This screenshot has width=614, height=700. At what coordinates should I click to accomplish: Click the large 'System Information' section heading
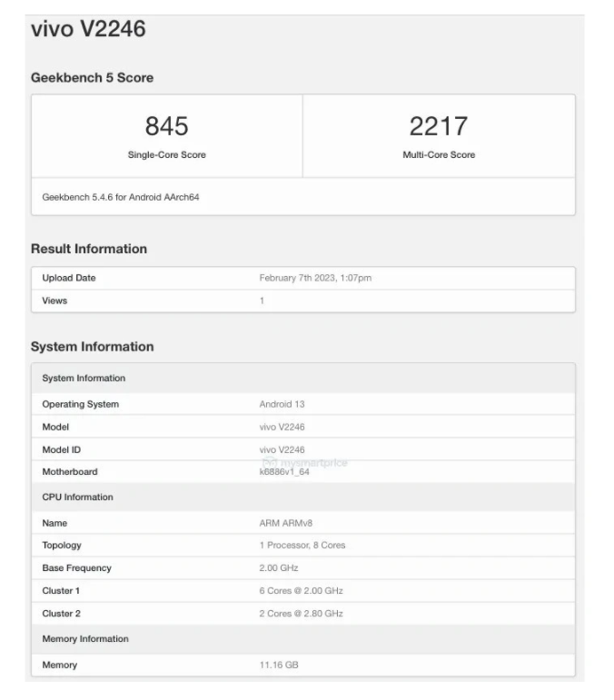pos(92,347)
